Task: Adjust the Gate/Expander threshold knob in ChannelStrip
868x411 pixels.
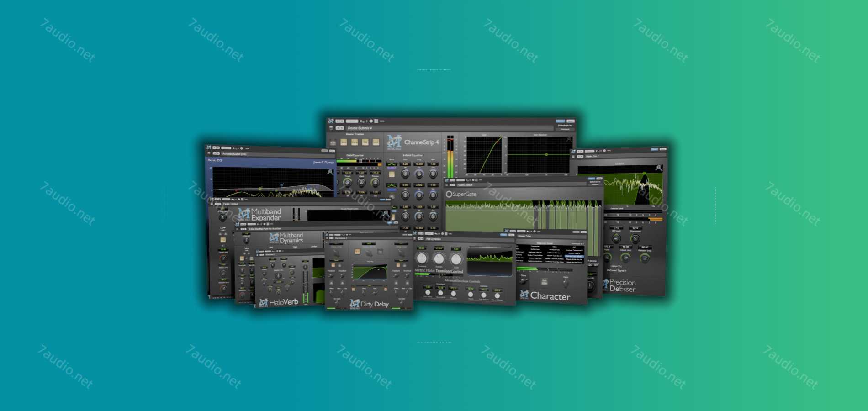Action: click(x=348, y=182)
